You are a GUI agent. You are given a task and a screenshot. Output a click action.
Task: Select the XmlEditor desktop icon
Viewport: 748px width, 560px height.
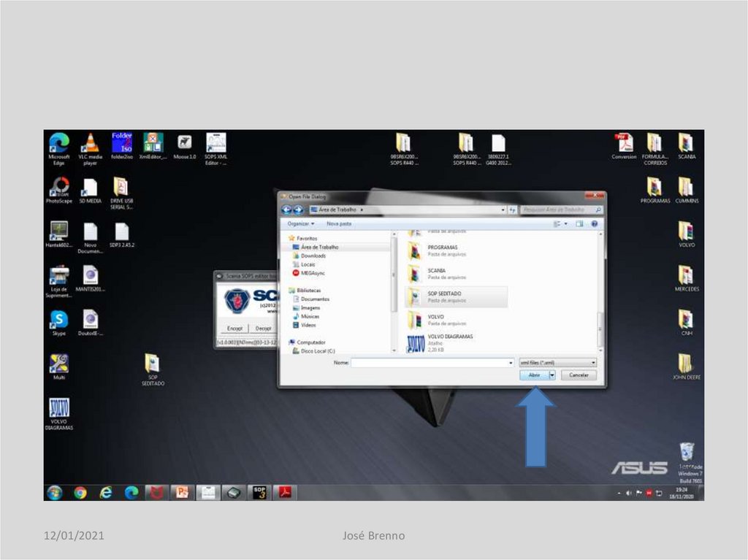pos(153,146)
